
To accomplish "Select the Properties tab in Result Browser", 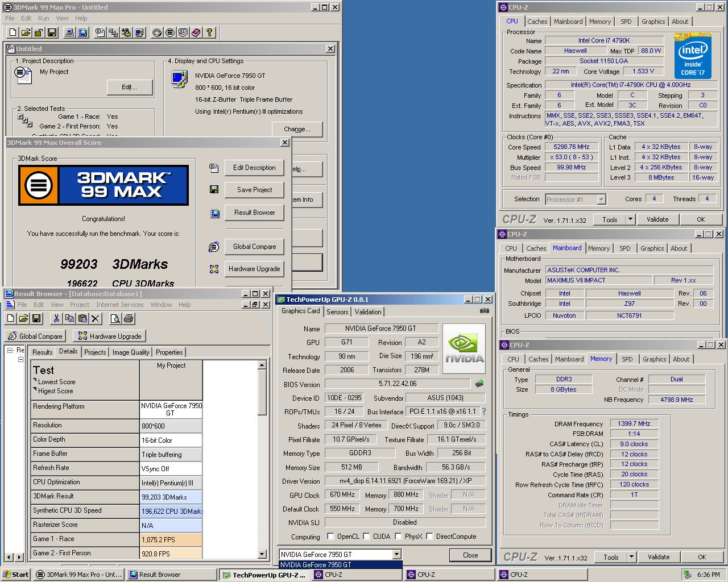I will point(169,352).
